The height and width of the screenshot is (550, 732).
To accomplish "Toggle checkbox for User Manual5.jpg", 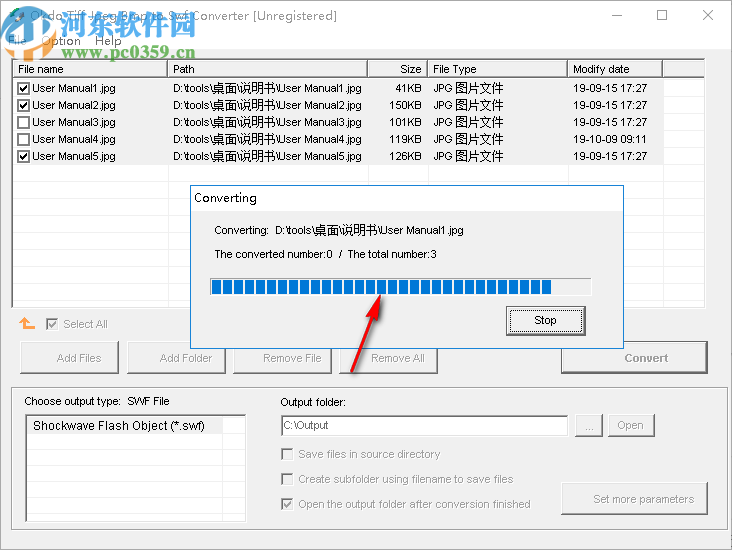I will coord(23,156).
